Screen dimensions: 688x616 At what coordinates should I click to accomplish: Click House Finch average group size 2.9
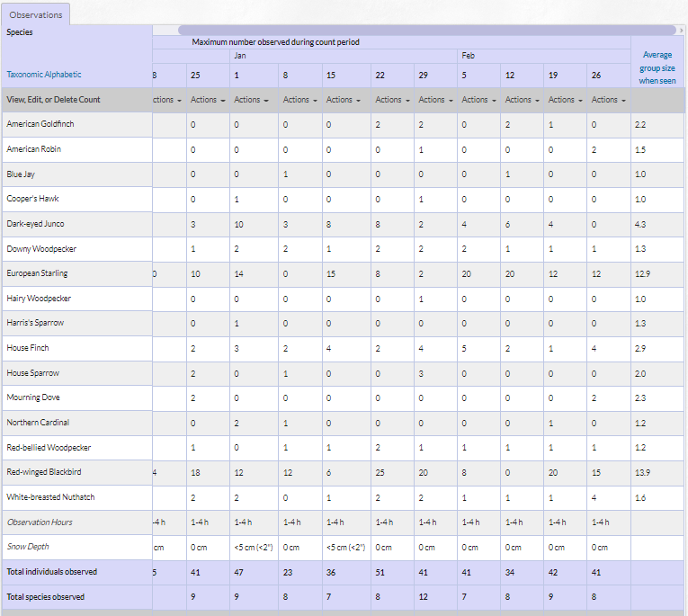coord(640,348)
